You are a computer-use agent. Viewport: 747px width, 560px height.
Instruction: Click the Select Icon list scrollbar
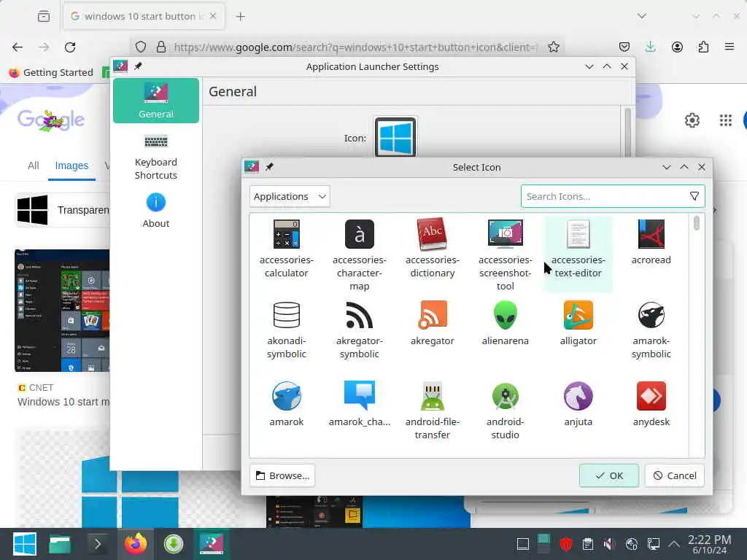(697, 223)
